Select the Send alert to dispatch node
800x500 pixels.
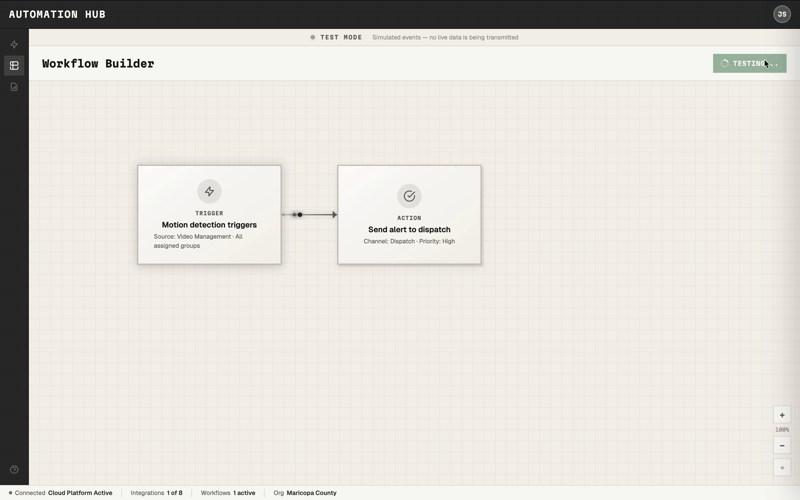[x=409, y=229]
